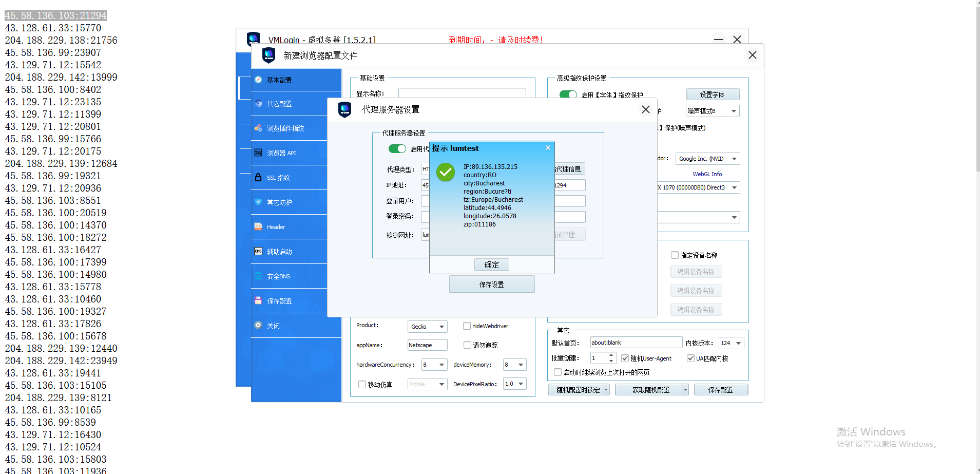Viewport: 980px width, 474px height.
Task: Decrease the 批量创建 stepper value
Action: point(611,361)
